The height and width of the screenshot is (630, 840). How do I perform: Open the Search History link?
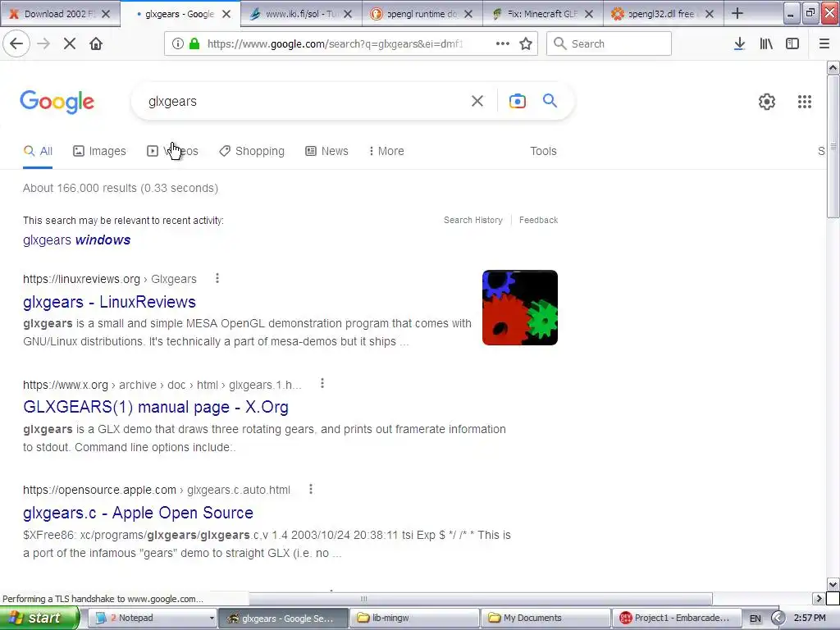pos(473,220)
